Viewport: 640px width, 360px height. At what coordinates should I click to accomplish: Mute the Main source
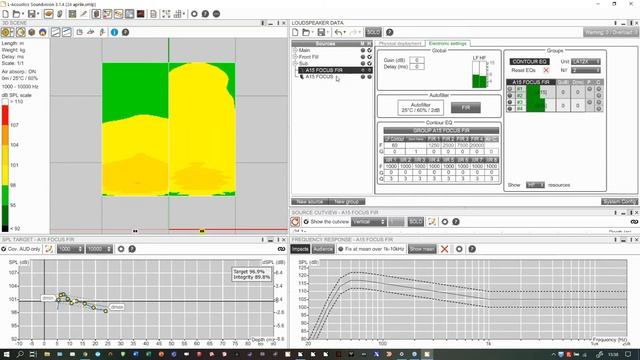[362, 50]
